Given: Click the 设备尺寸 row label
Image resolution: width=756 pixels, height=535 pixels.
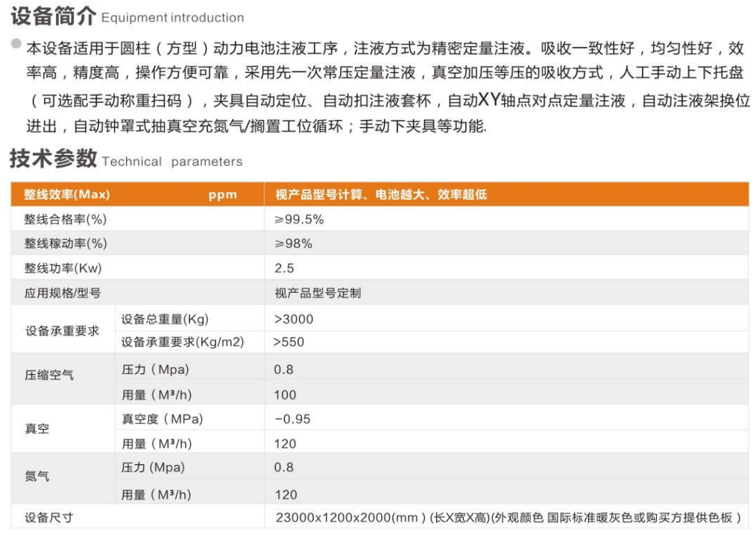Looking at the screenshot, I should 48,517.
